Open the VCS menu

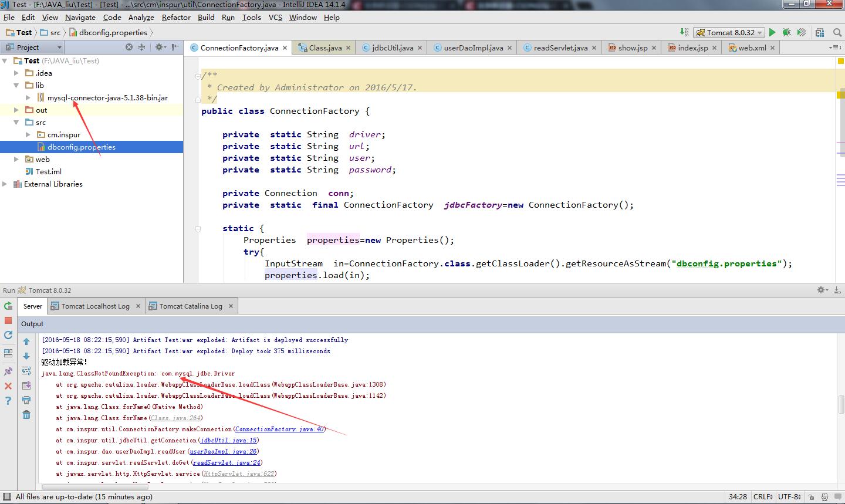pos(275,17)
